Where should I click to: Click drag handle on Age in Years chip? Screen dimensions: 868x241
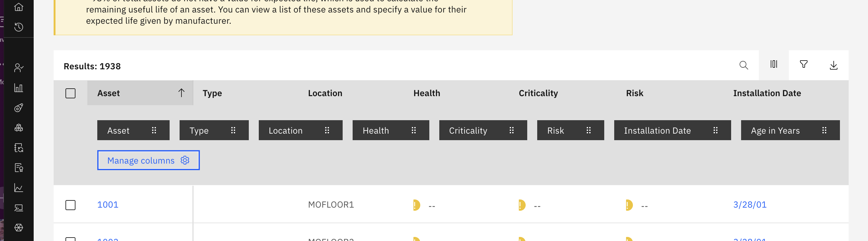[x=824, y=130]
